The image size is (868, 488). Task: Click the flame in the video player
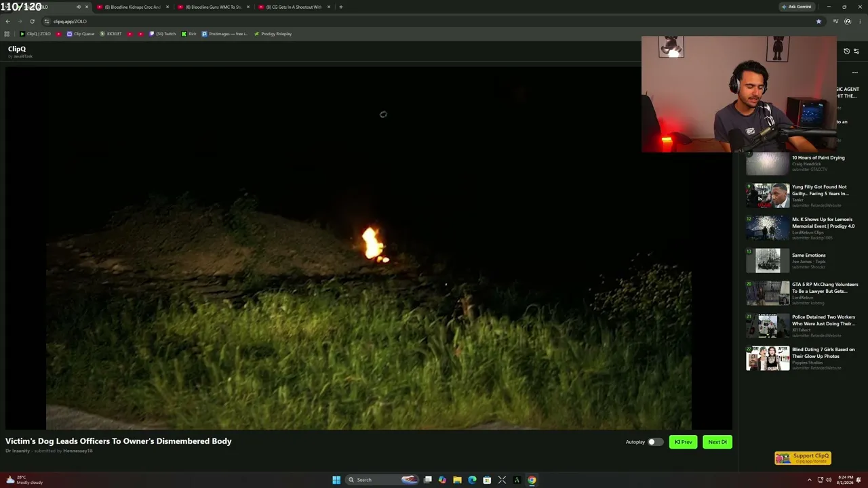[374, 244]
